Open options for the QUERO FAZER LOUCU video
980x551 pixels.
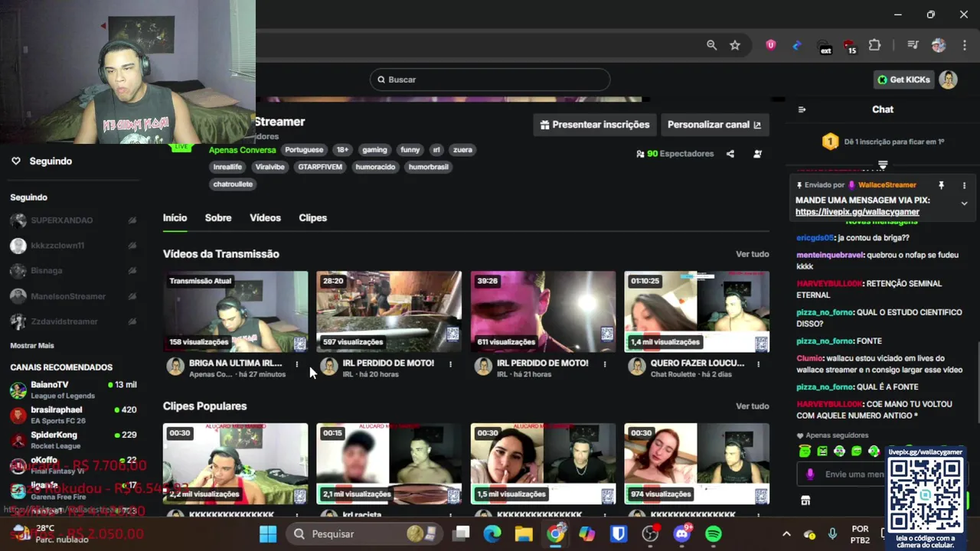[x=759, y=364]
